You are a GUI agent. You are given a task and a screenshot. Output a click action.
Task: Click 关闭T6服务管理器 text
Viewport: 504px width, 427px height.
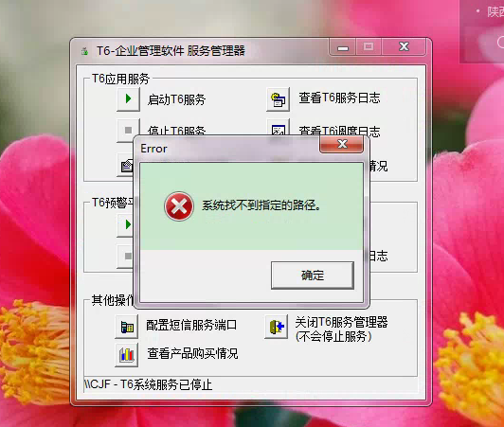(x=341, y=322)
